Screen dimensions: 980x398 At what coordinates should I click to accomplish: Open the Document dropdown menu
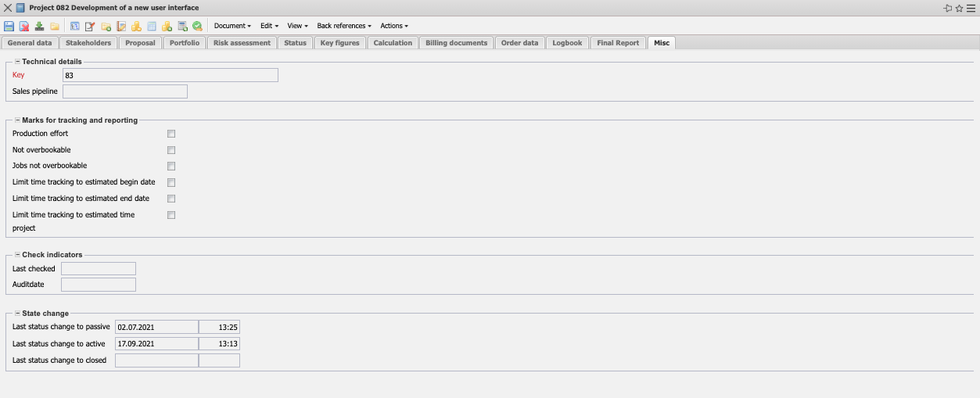coord(232,26)
